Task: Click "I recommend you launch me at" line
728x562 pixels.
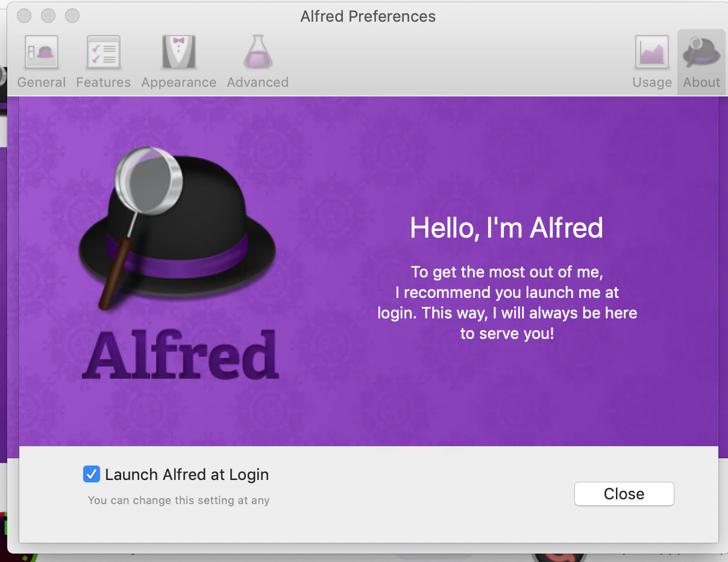Action: point(507,293)
